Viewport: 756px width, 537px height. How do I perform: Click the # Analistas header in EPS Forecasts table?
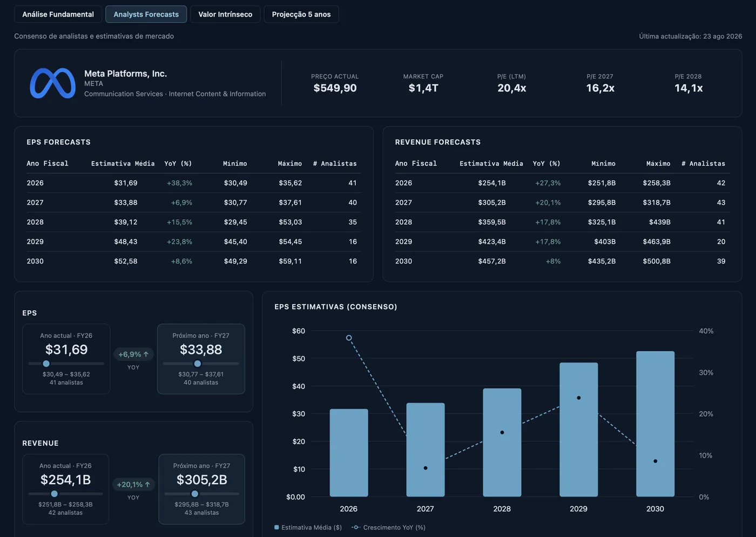(x=335, y=164)
